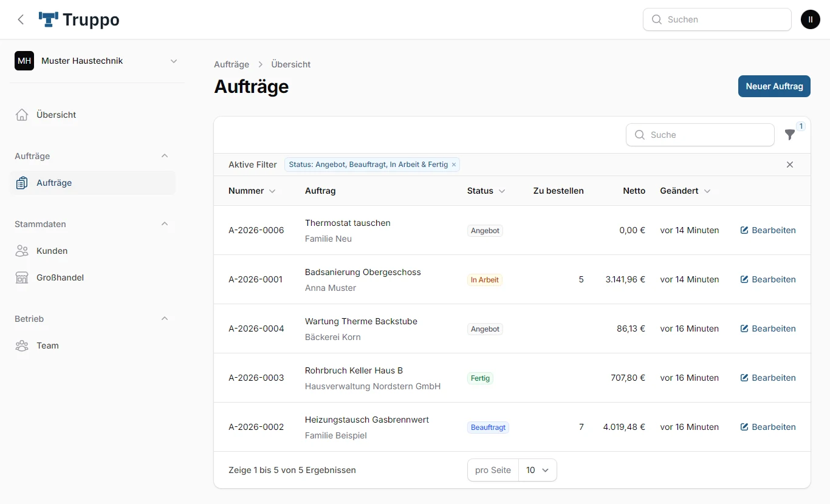This screenshot has height=504, width=830.
Task: Edit order A-2026-0001 Badsanierung Obergeschoss
Action: pyautogui.click(x=768, y=279)
